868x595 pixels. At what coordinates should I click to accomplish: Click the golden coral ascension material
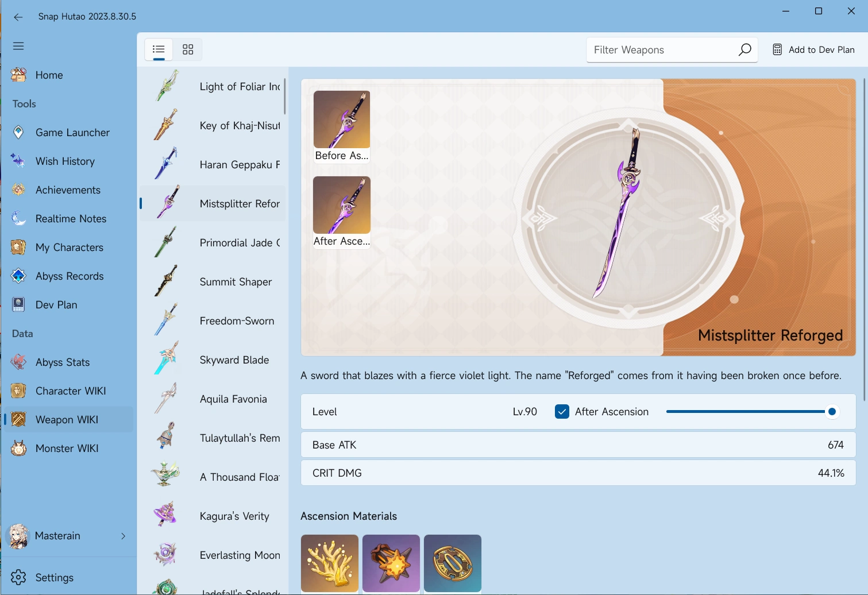(x=330, y=563)
